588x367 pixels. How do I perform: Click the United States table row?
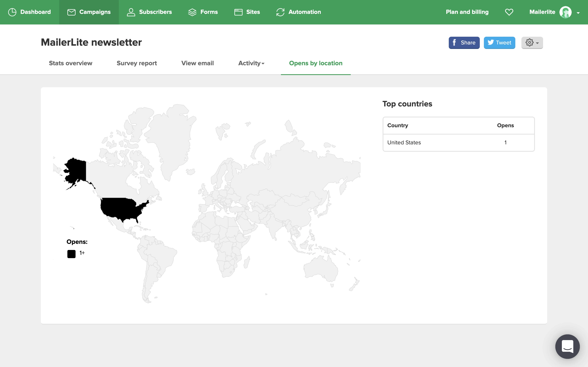click(x=458, y=143)
